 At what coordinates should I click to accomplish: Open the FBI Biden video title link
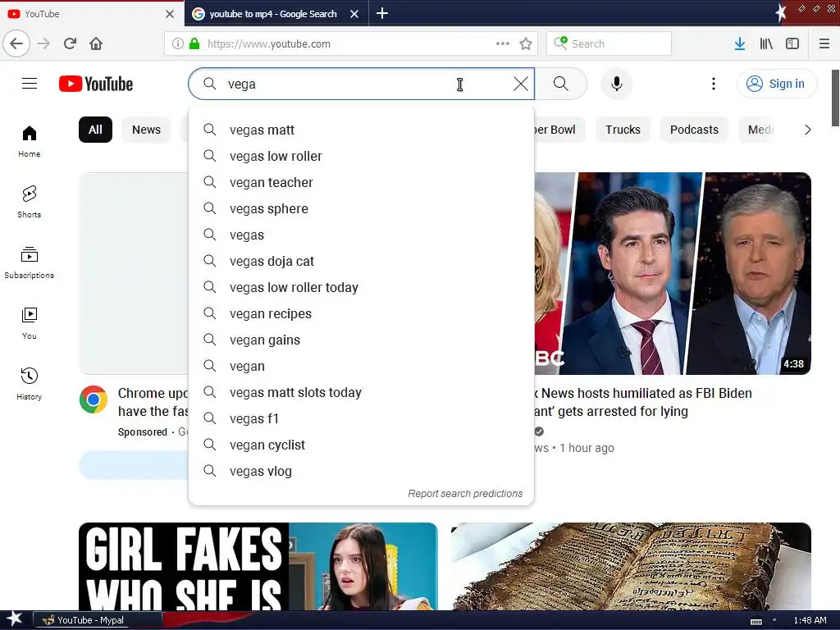click(x=643, y=402)
